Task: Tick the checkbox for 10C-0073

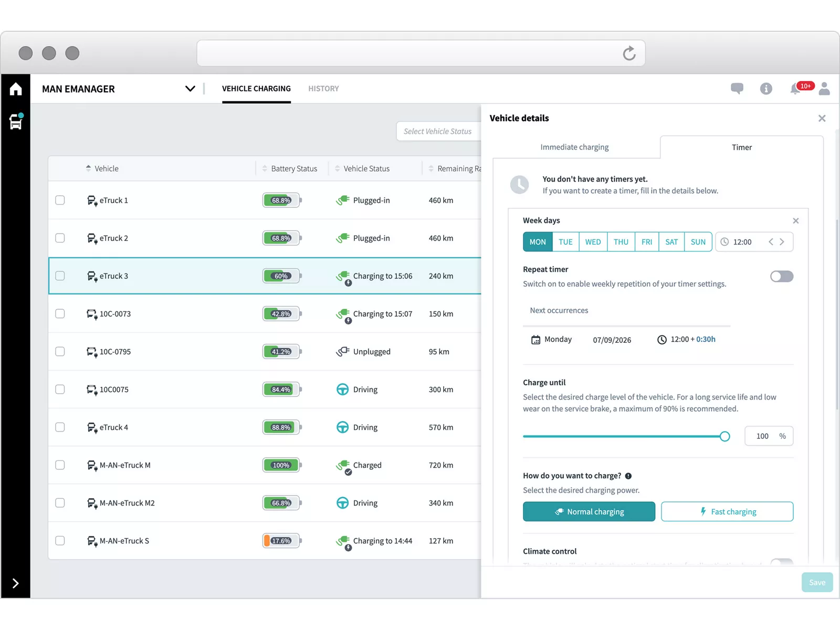Action: coord(60,313)
